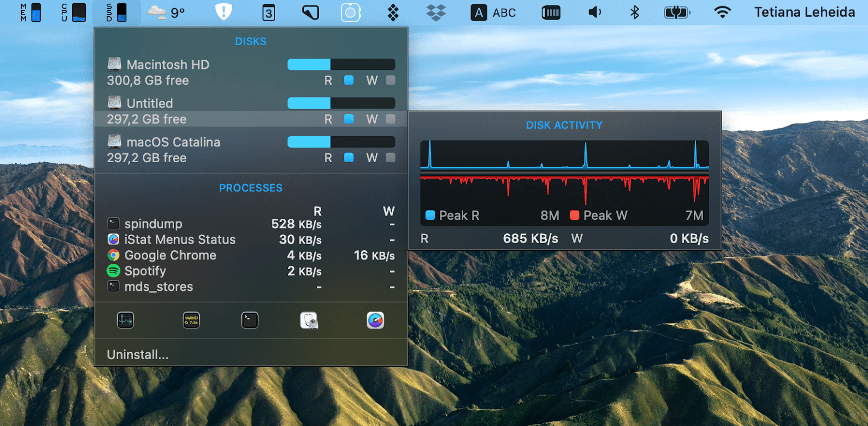This screenshot has width=868, height=426.
Task: Launch the Terminal shortcut icon
Action: [250, 320]
